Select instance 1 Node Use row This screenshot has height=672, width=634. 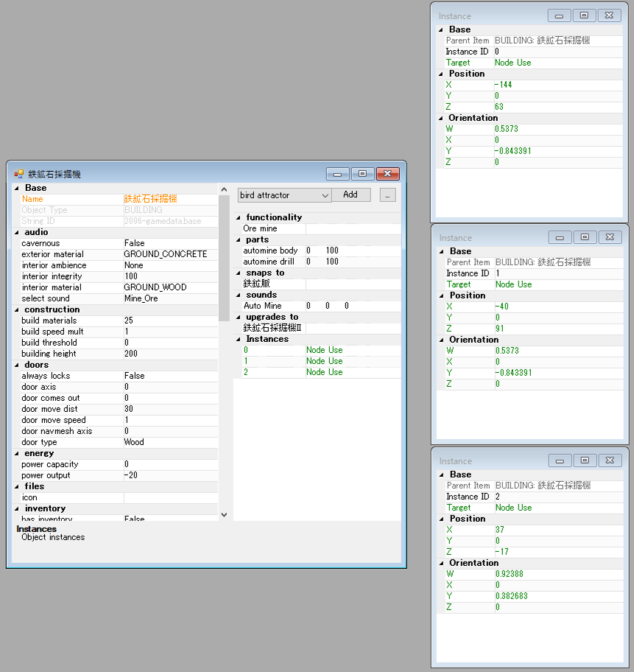tap(317, 361)
